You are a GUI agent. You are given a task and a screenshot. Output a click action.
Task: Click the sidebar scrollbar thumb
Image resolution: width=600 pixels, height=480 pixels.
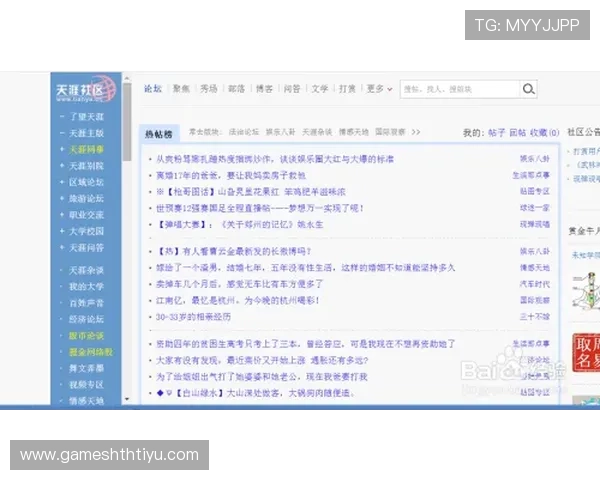click(x=127, y=122)
